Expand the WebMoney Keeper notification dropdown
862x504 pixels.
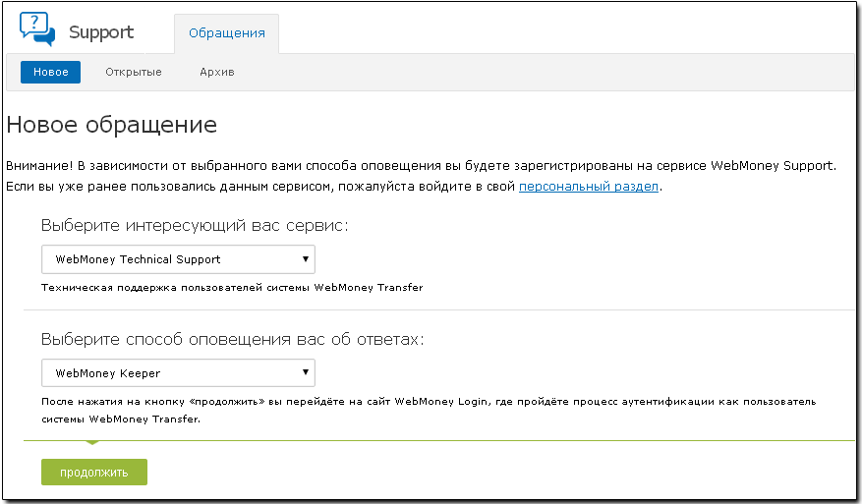(x=178, y=373)
